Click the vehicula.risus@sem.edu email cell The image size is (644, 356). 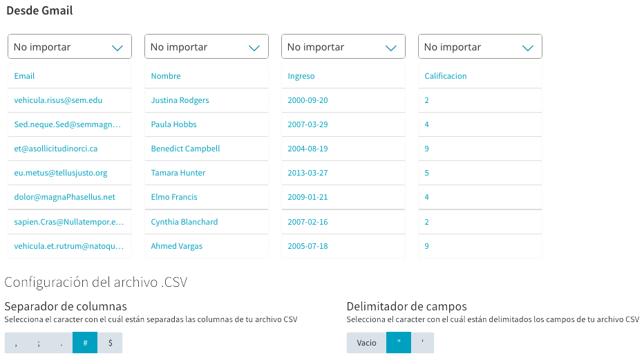70,100
